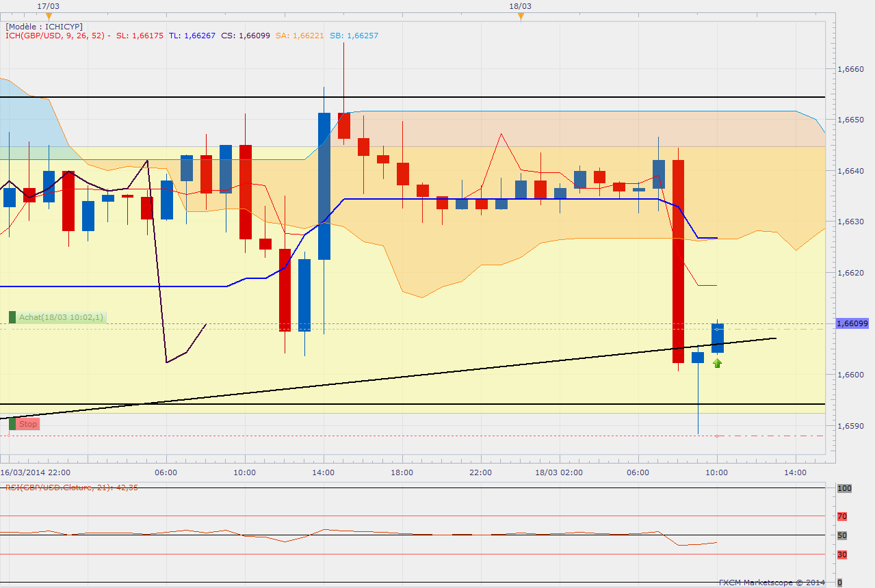Screen dimensions: 875x588
Task: Click the RSI 30 oversold level tag
Action: 842,554
